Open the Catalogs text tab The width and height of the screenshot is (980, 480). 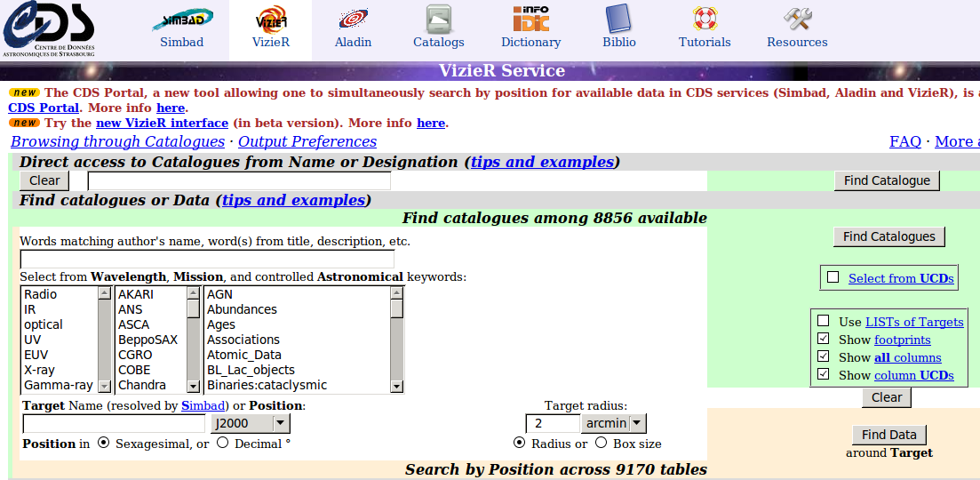(x=439, y=42)
